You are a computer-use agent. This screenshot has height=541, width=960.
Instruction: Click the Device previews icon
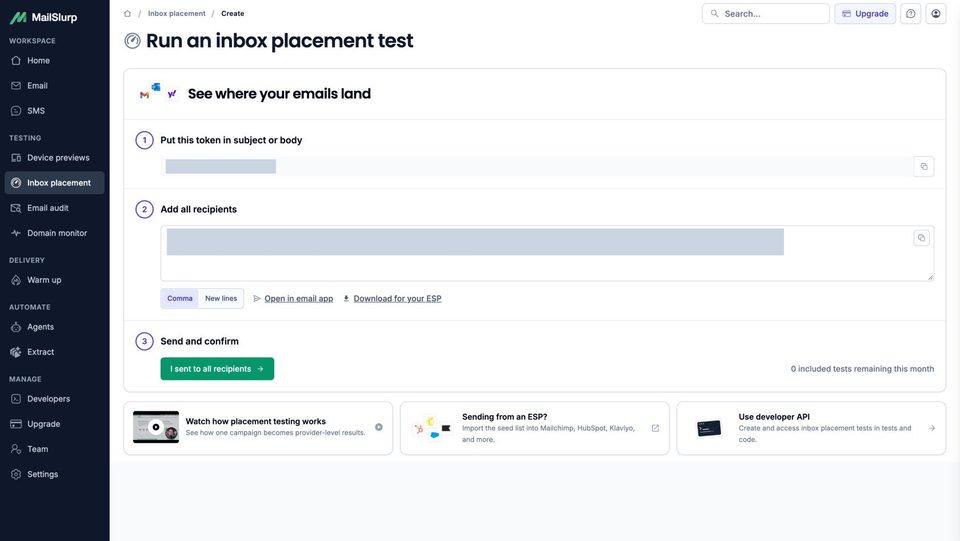click(x=16, y=158)
